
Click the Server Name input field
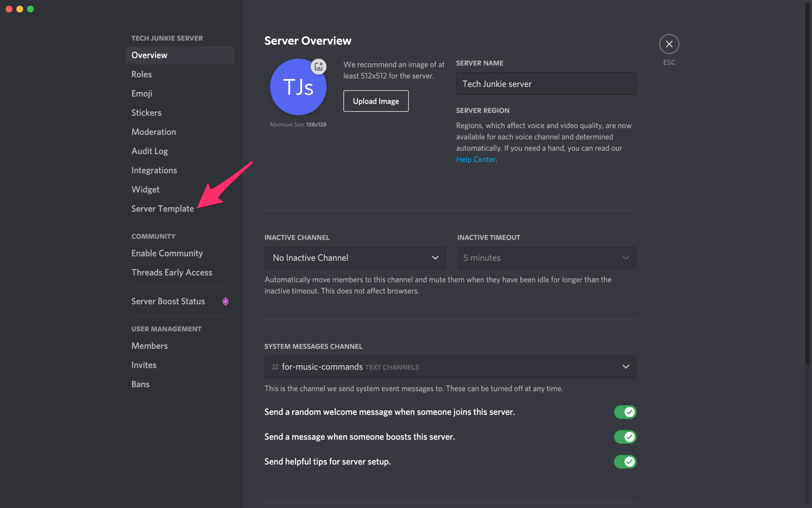point(546,84)
